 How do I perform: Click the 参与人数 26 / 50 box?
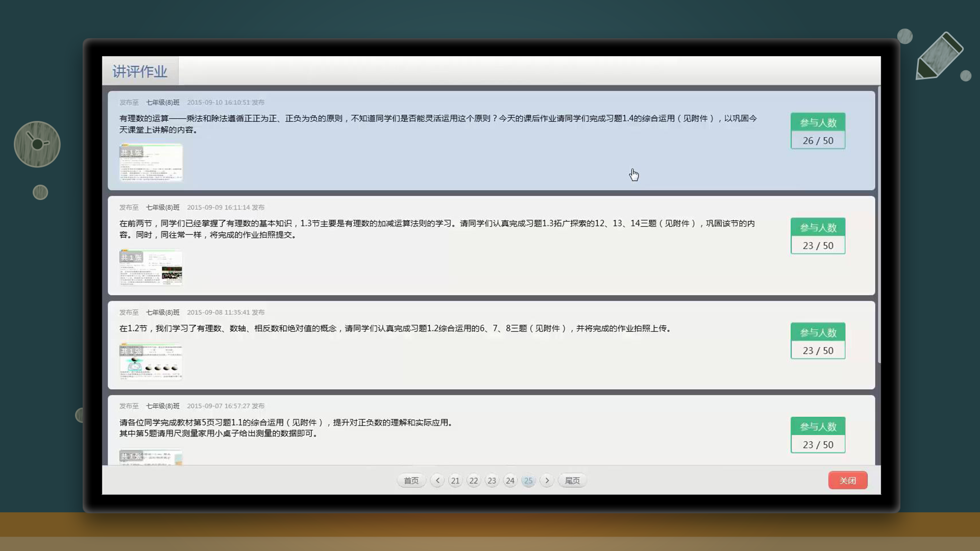(x=818, y=131)
